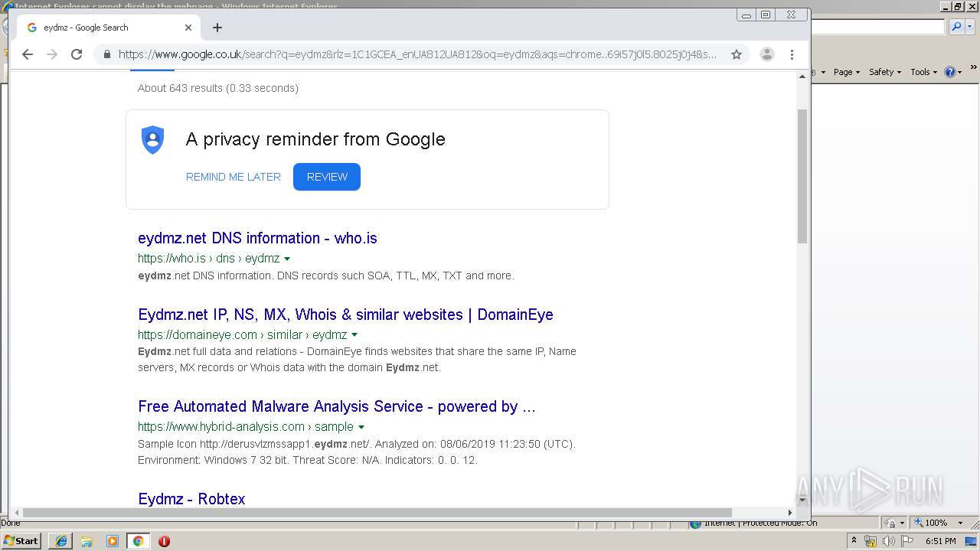
Task: Open Chrome's three-dot menu
Action: point(792,54)
